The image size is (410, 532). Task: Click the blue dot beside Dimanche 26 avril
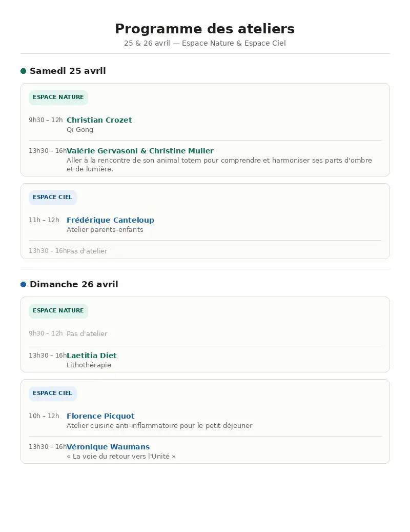pos(24,284)
